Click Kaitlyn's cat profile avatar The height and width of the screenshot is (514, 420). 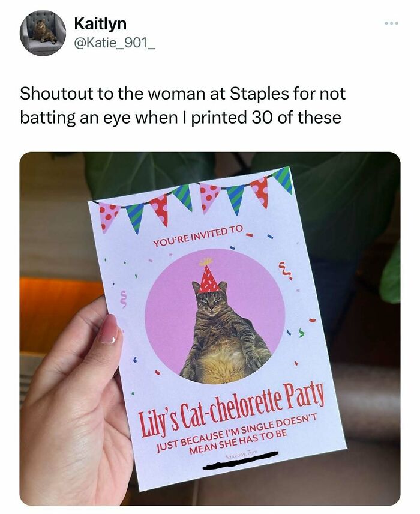(x=43, y=33)
